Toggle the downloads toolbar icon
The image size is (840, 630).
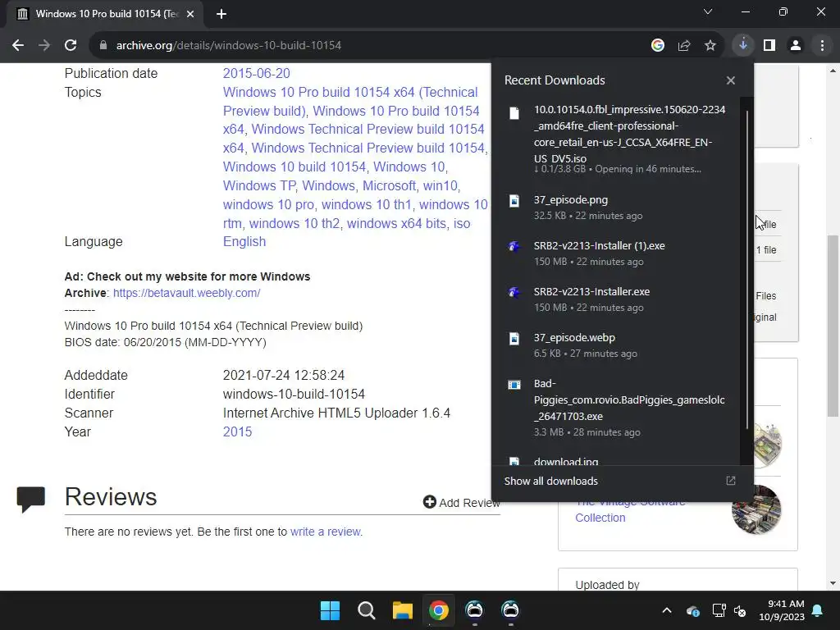tap(743, 46)
